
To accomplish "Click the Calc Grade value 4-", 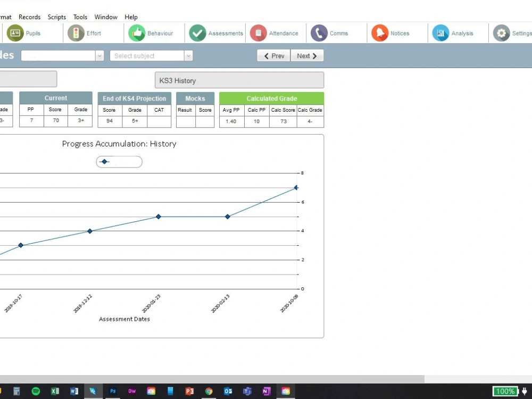I will point(310,121).
